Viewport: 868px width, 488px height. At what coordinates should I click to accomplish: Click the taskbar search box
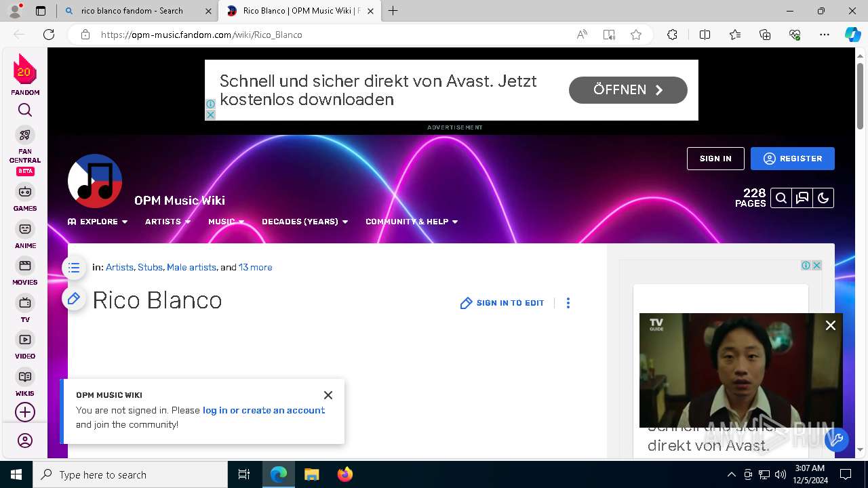click(130, 474)
